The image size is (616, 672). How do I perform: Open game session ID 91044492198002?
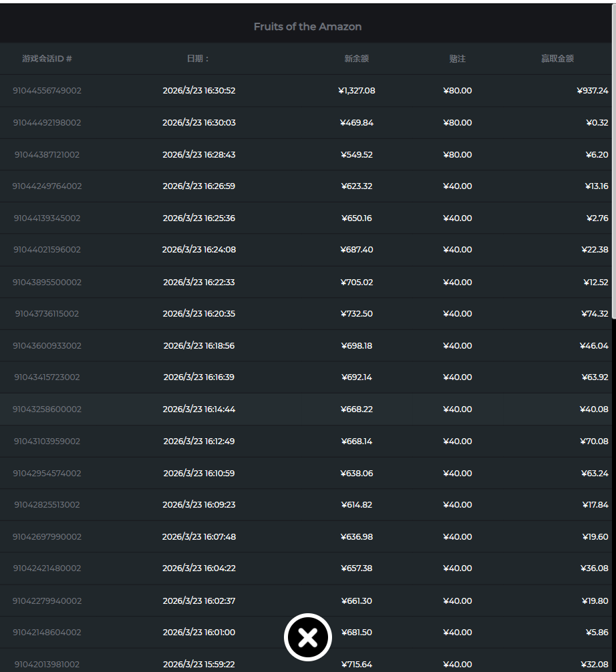tap(47, 123)
